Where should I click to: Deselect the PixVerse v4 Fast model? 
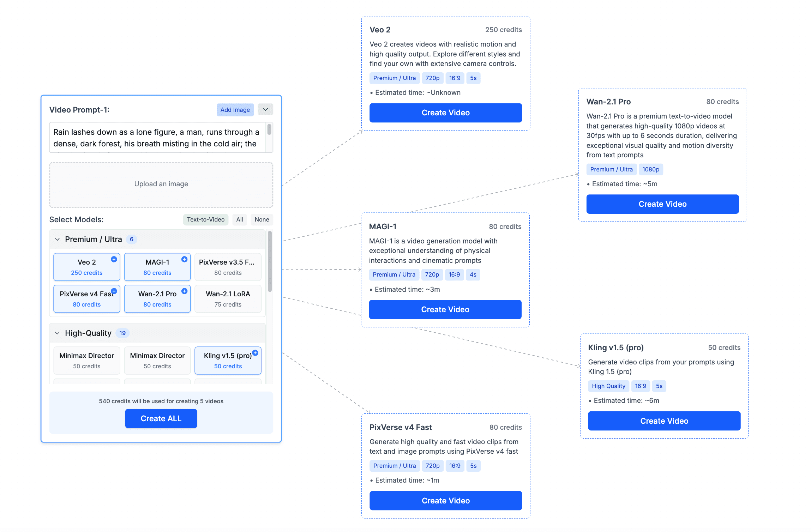tap(87, 299)
